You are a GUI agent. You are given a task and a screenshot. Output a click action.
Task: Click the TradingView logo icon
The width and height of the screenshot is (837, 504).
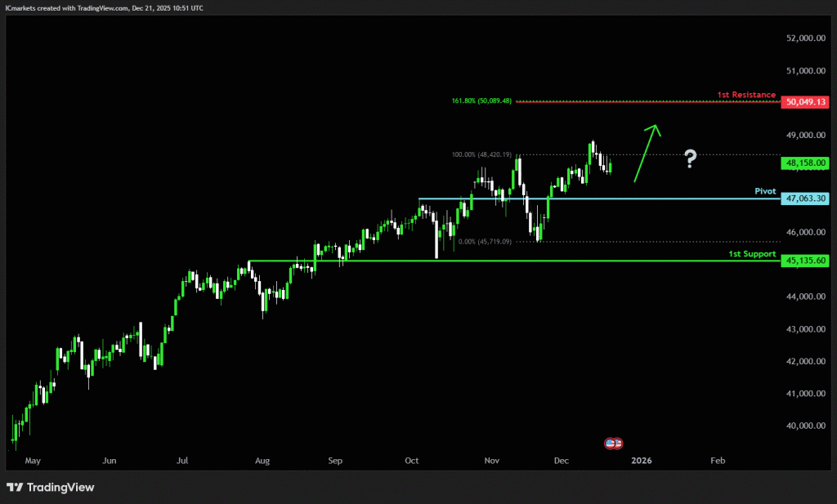click(x=16, y=488)
